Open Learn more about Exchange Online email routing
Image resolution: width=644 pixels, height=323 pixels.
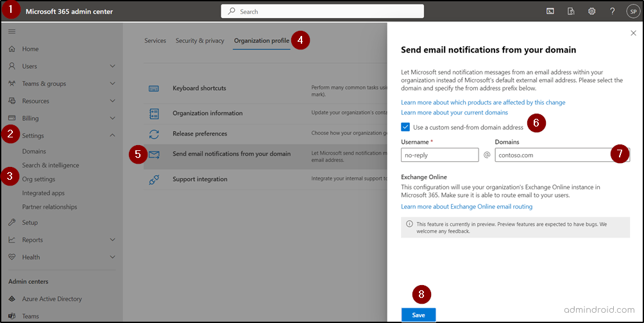467,206
